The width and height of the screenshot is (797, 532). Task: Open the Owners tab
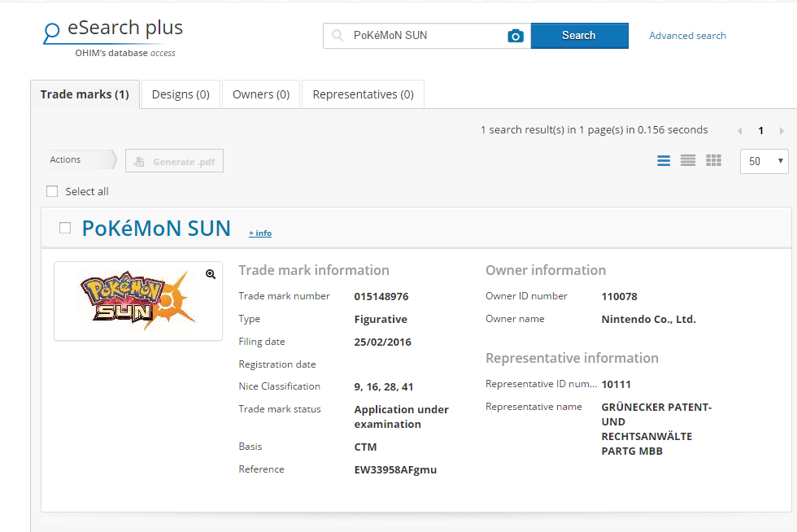click(x=260, y=94)
